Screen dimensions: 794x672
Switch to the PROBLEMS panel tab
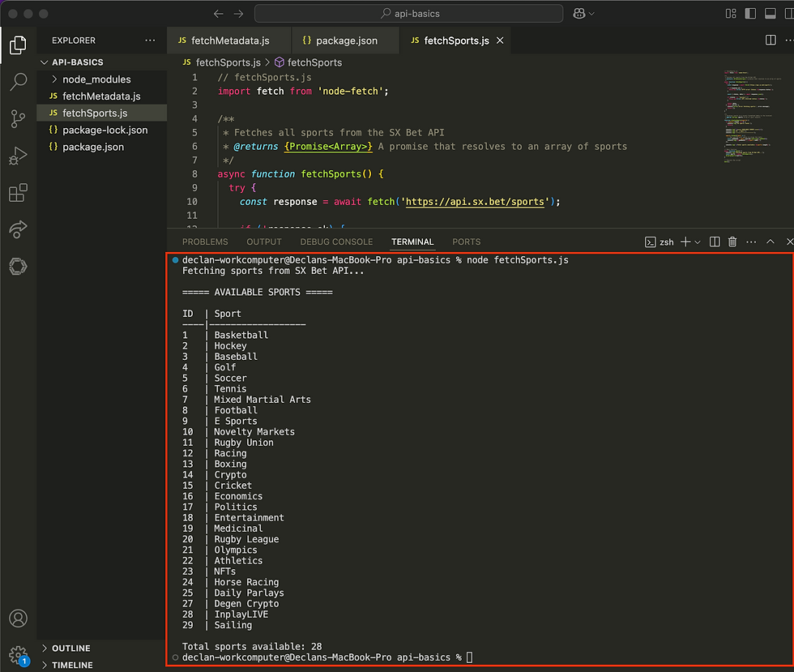click(205, 242)
